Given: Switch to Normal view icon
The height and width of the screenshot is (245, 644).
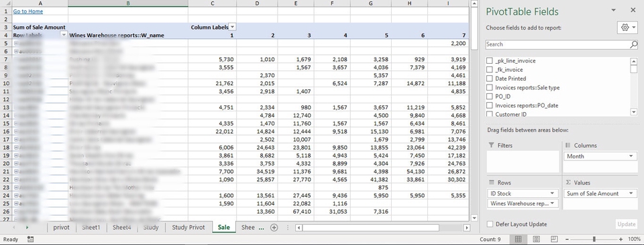Looking at the screenshot, I should coord(519,239).
